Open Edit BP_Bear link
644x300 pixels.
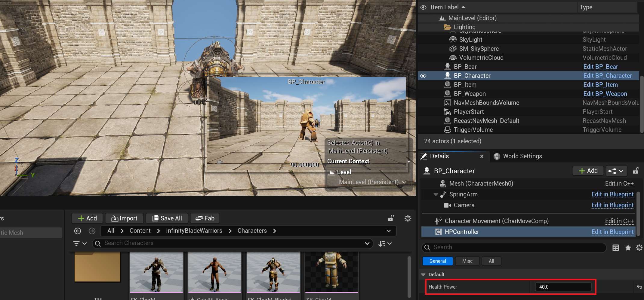601,67
